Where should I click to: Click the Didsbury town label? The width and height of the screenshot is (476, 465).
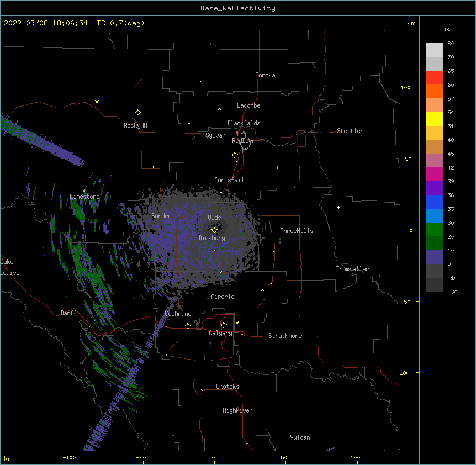coord(212,238)
